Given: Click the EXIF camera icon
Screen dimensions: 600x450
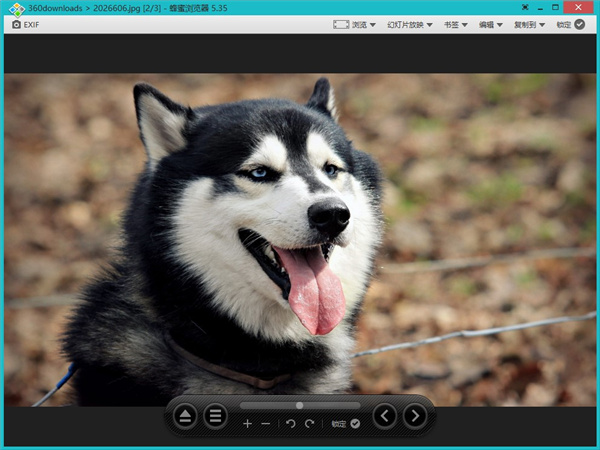Looking at the screenshot, I should point(16,24).
